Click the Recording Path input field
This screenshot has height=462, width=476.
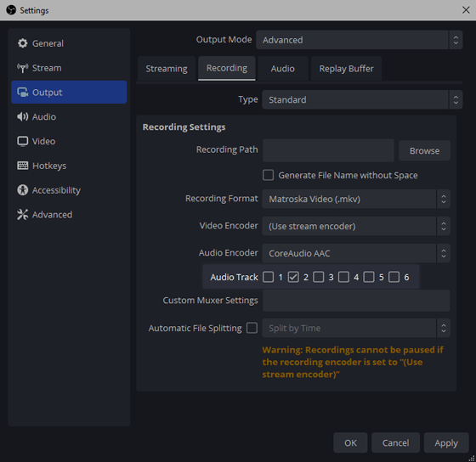pyautogui.click(x=328, y=150)
